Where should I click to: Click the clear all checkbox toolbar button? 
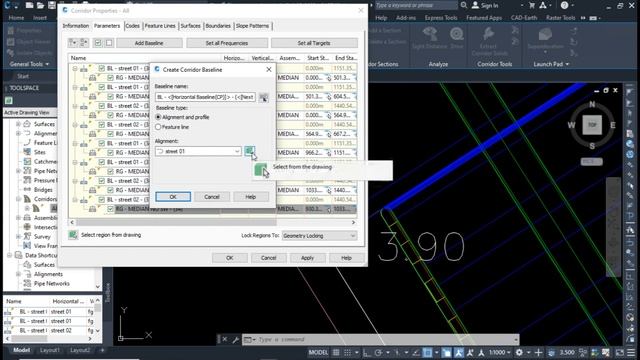pyautogui.click(x=109, y=43)
